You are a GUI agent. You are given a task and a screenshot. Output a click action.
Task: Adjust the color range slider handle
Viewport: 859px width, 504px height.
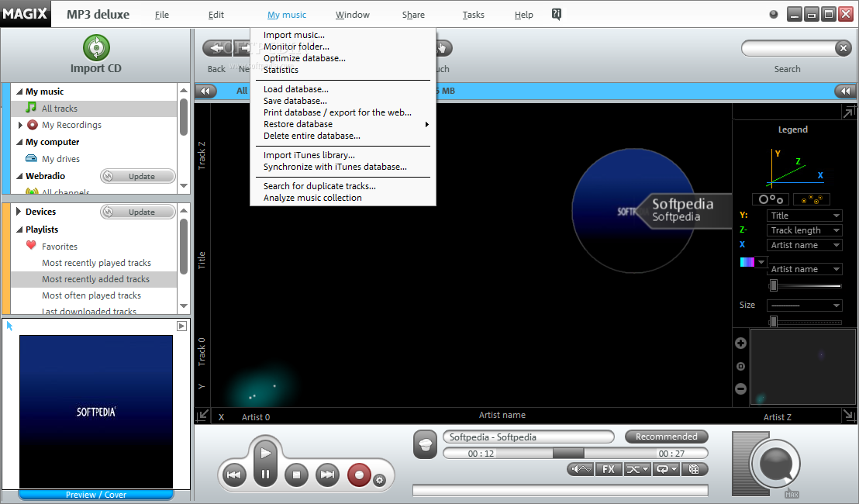(x=774, y=285)
